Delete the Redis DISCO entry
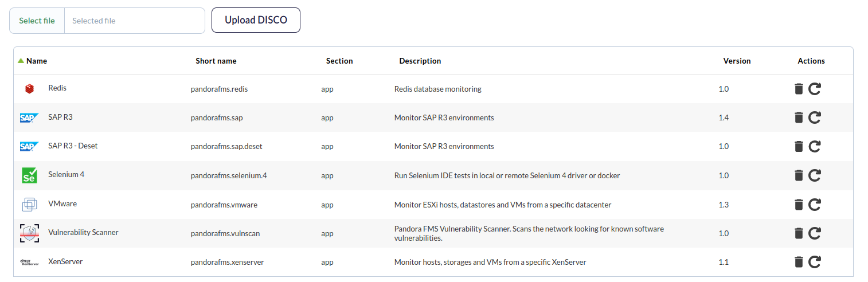 tap(799, 89)
